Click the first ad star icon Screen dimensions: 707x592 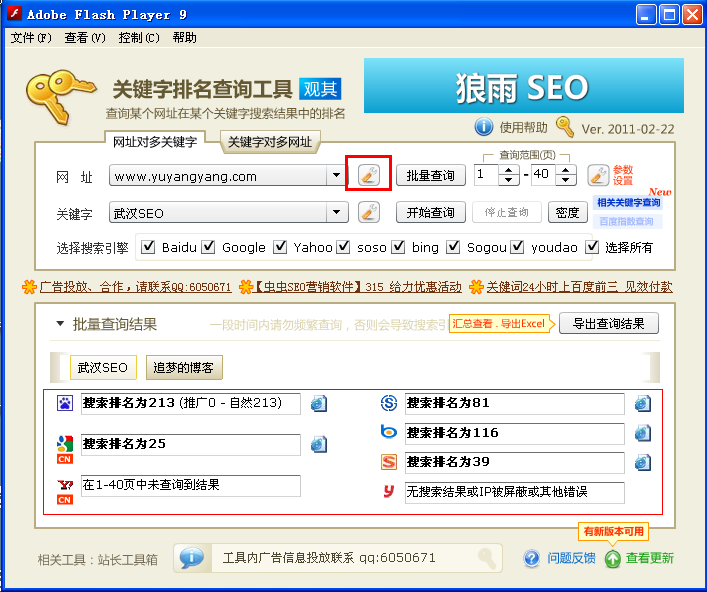point(29,286)
